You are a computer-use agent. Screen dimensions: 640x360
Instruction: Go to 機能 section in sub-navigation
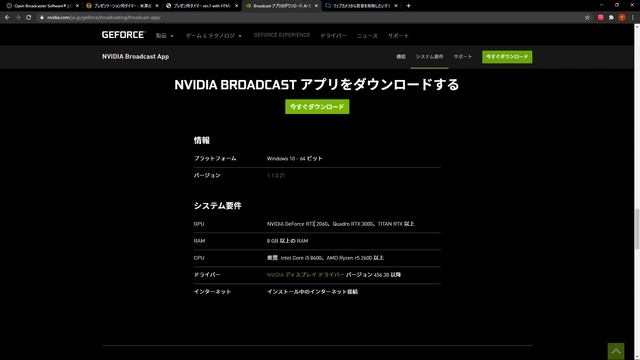coord(401,57)
